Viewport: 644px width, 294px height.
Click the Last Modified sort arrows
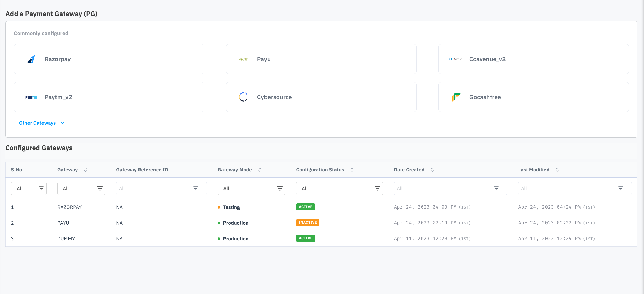[557, 170]
